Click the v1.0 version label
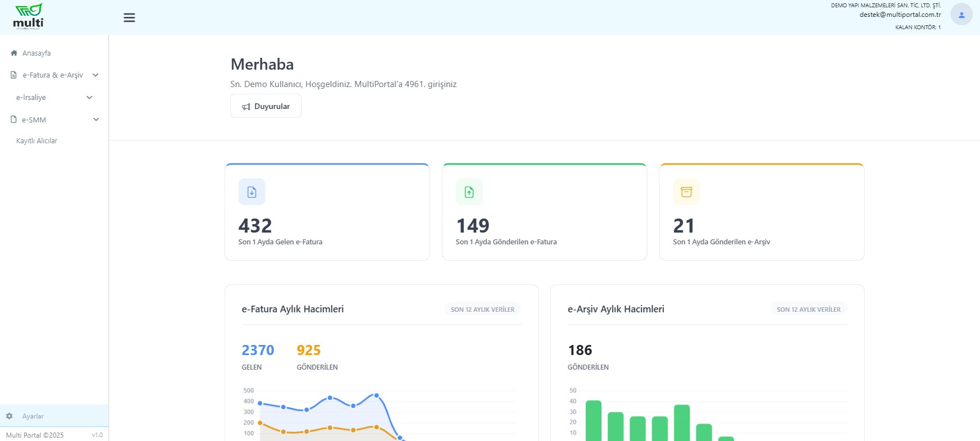The width and height of the screenshot is (980, 441). [x=97, y=435]
